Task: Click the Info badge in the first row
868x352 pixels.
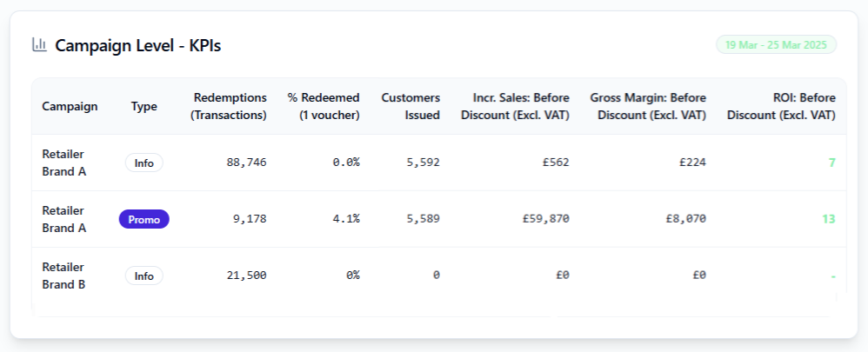Action: (x=144, y=163)
